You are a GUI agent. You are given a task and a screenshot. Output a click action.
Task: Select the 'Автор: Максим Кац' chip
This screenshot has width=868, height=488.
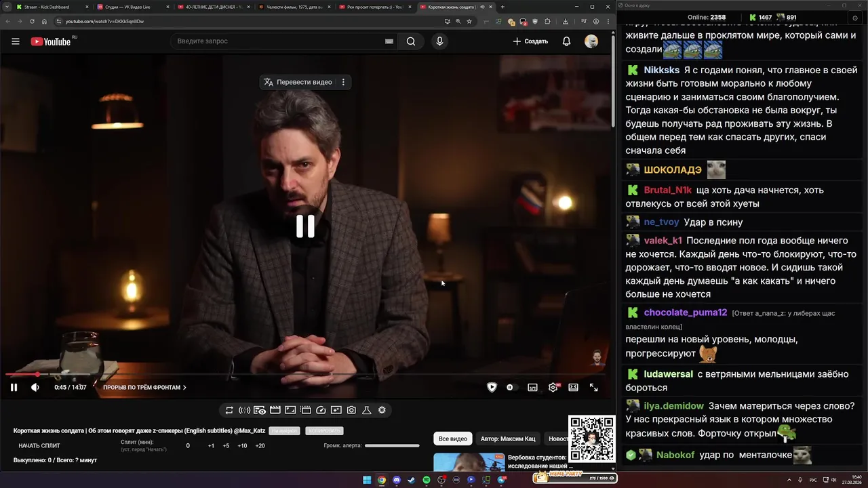pyautogui.click(x=508, y=439)
